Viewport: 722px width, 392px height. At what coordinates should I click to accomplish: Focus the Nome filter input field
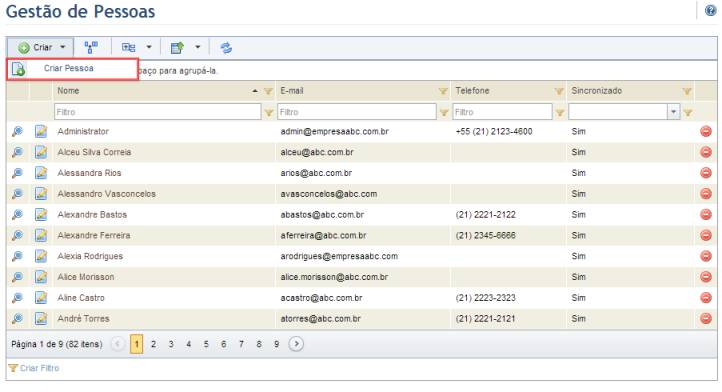(x=158, y=112)
